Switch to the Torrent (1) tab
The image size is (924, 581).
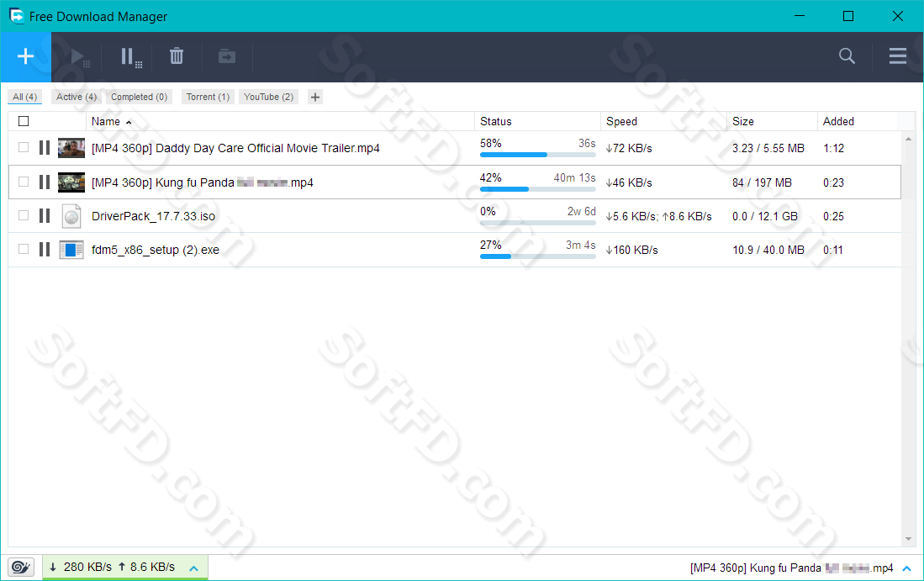(208, 97)
